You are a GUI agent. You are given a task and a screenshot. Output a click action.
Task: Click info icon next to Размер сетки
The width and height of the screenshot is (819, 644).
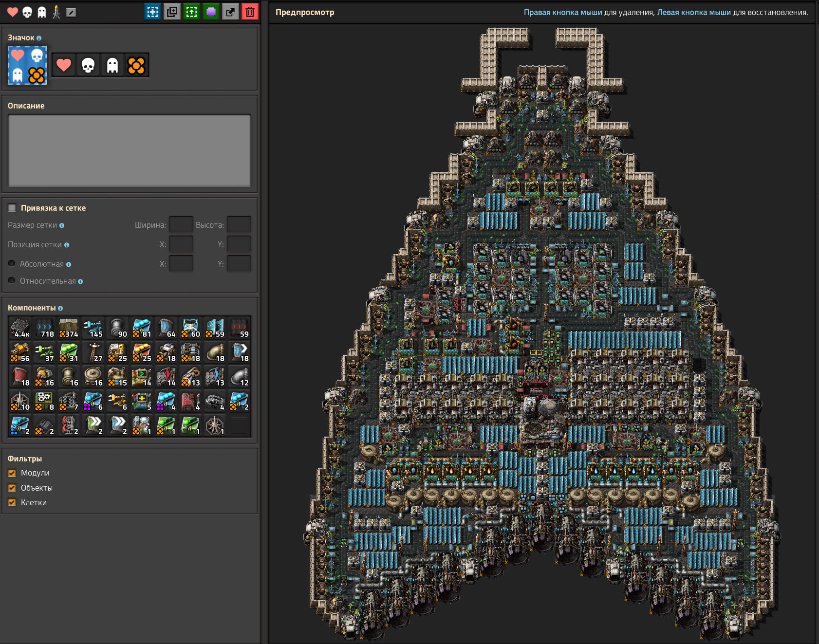point(62,225)
